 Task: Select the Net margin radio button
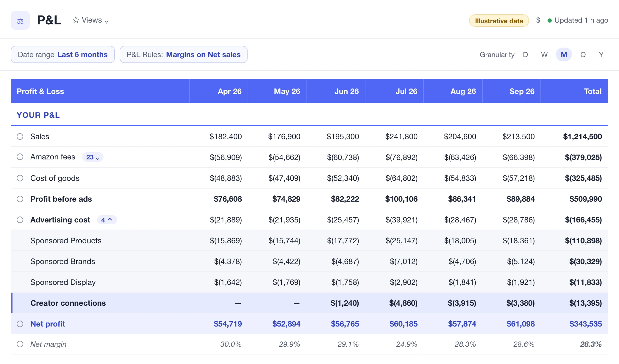pos(20,344)
